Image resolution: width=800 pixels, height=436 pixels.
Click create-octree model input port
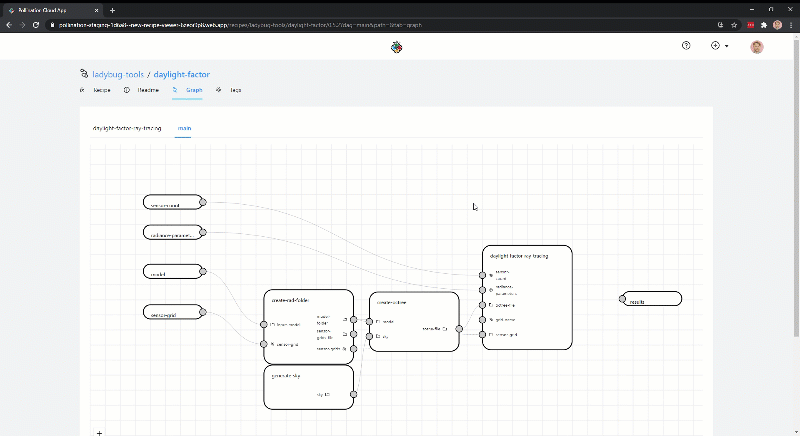pyautogui.click(x=369, y=322)
